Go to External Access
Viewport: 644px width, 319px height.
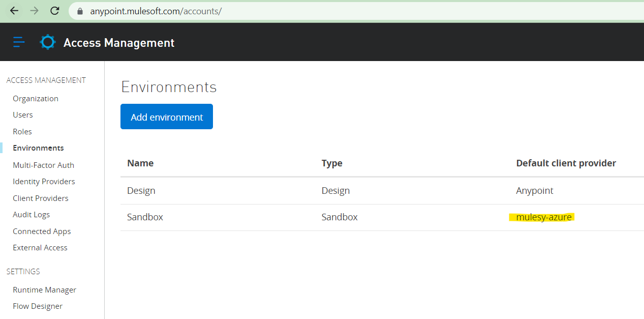click(x=40, y=248)
